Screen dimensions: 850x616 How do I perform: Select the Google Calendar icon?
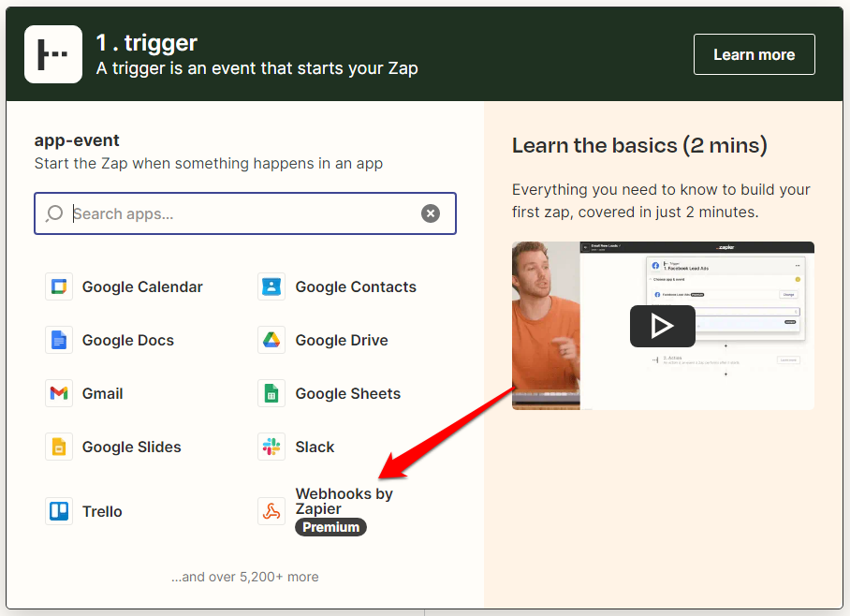tap(59, 286)
